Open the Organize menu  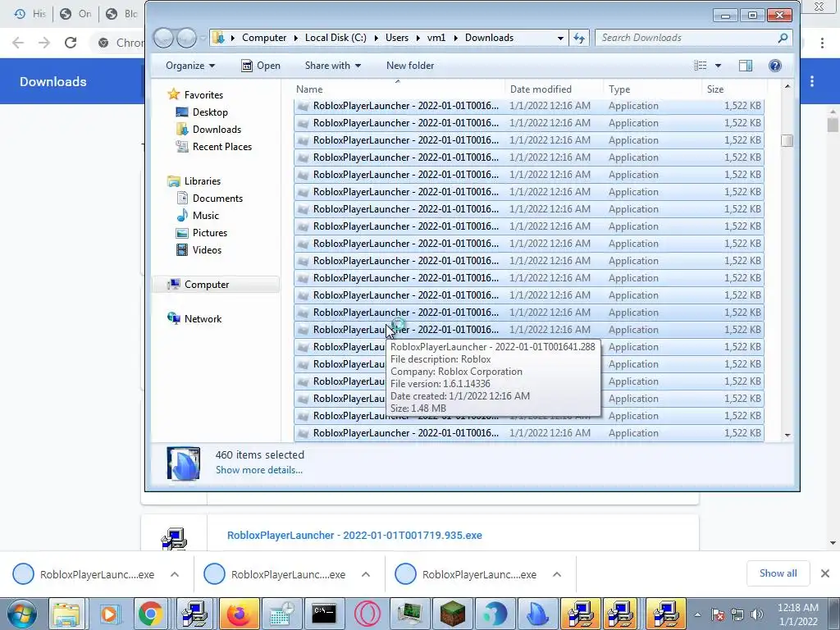click(190, 66)
